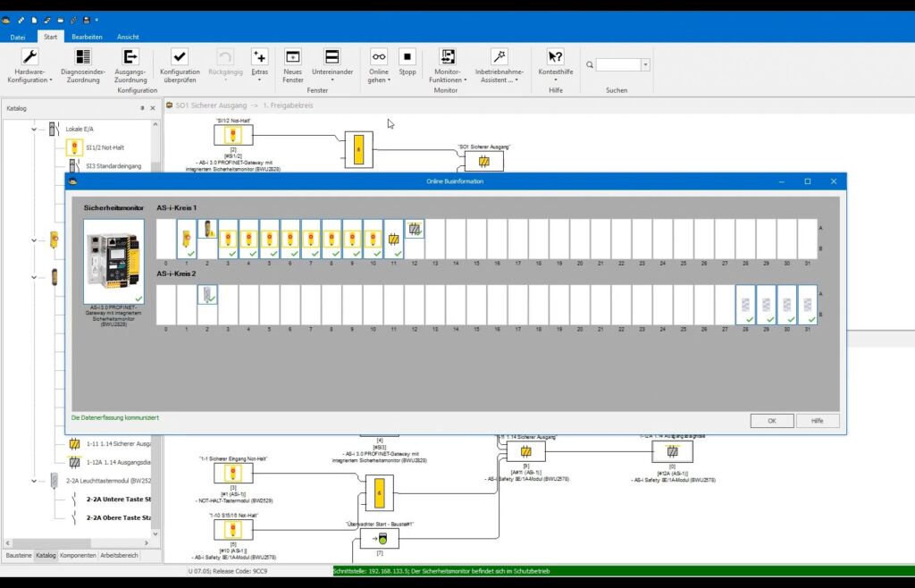The image size is (915, 588).
Task: Switch to the Bearbeiten ribbon tab
Action: click(87, 37)
